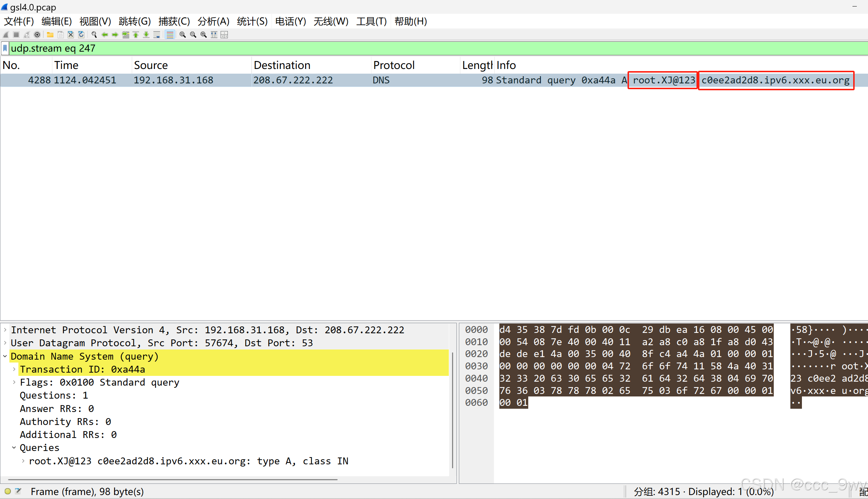Jump to first packet icon

click(x=136, y=35)
